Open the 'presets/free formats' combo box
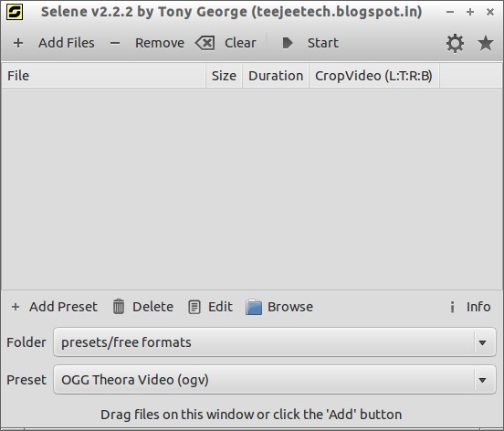 click(x=275, y=342)
